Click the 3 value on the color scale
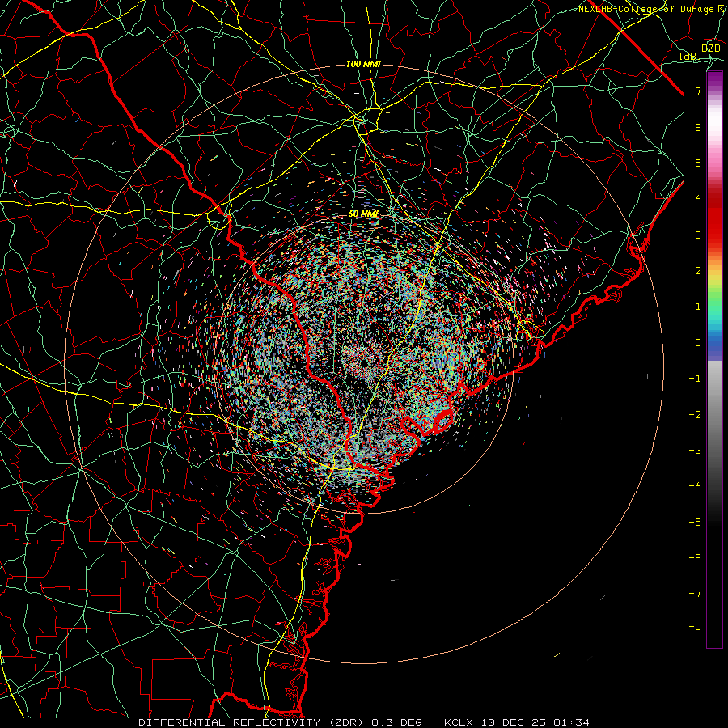 [698, 235]
